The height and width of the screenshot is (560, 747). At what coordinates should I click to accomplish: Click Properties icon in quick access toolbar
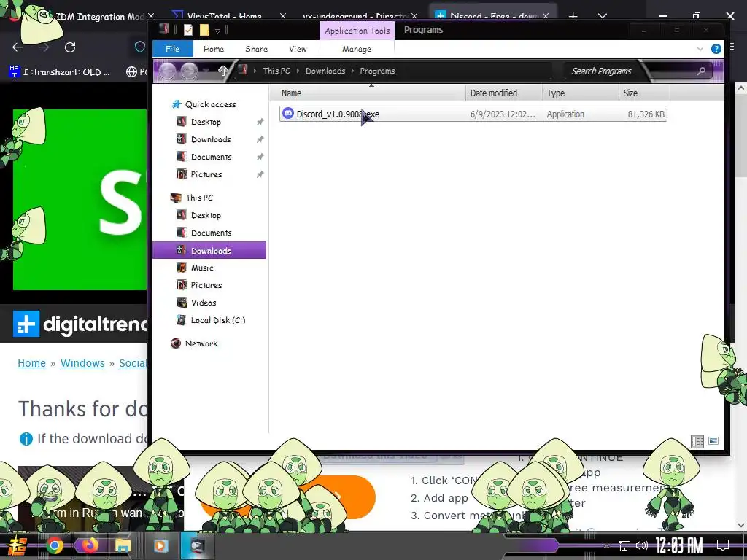188,31
